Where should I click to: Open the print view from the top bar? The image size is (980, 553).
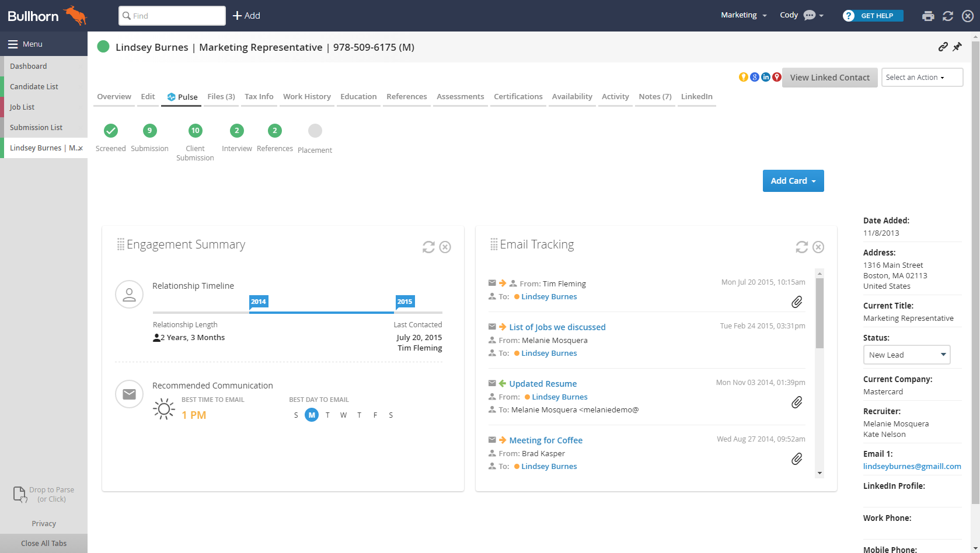tap(928, 16)
